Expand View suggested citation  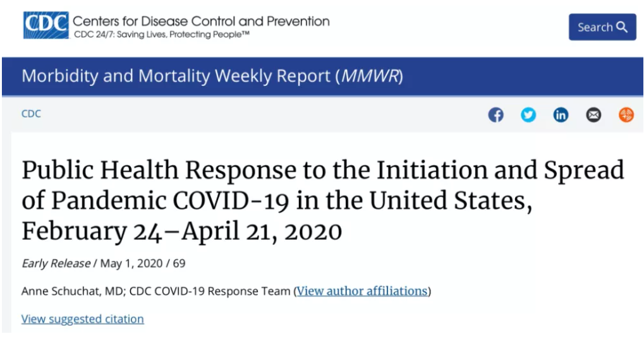pos(82,319)
